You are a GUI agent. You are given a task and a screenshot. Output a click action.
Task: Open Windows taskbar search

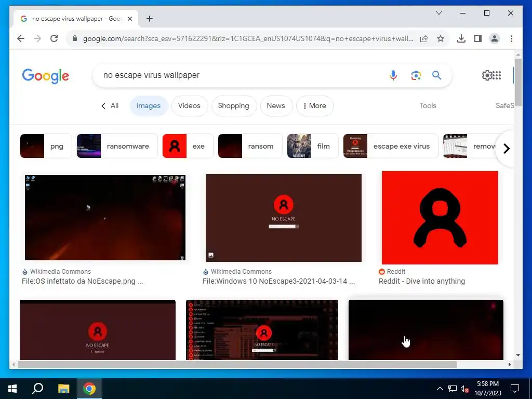(37, 389)
